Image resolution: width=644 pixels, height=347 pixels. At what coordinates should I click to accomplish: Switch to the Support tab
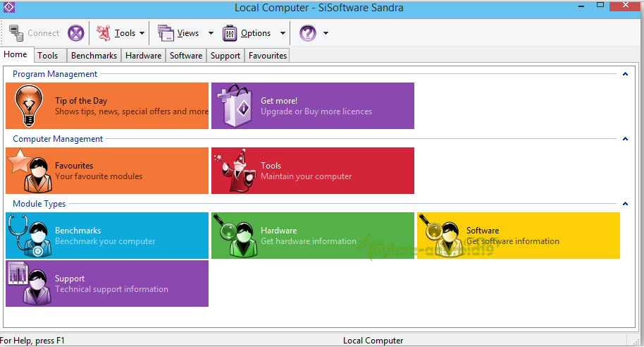click(225, 56)
